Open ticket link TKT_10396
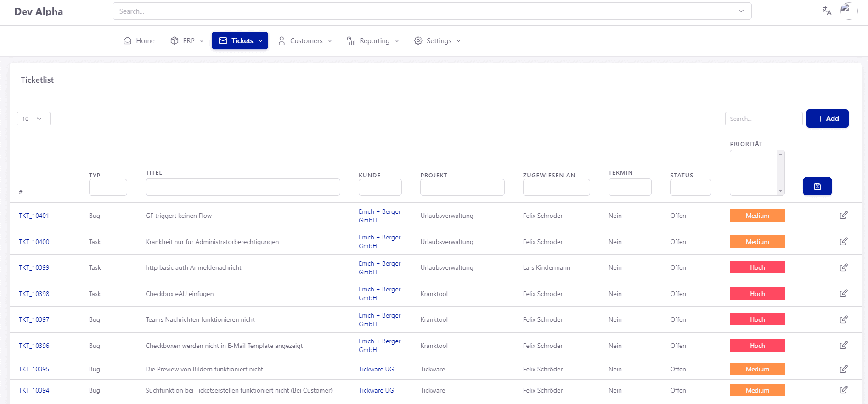 pos(34,346)
